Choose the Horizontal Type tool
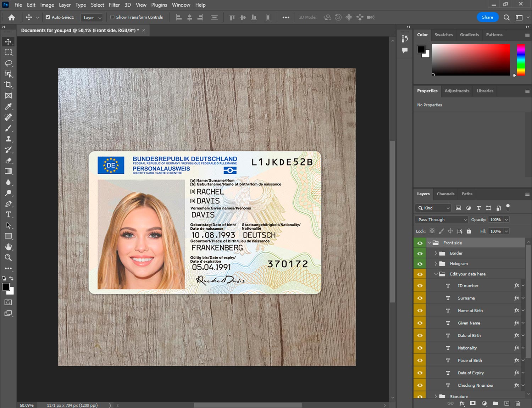 tap(9, 214)
